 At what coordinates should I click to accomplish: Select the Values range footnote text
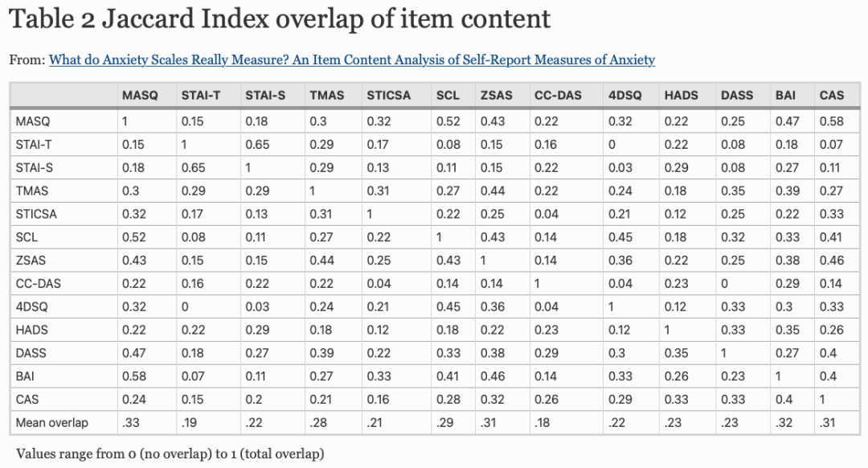tap(170, 454)
